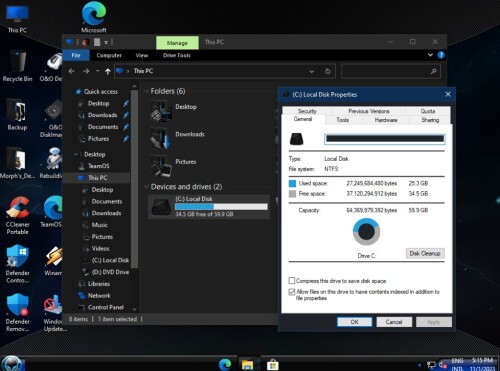The image size is (500, 371).
Task: Click the Help question mark icon in Explorer
Action: (441, 55)
